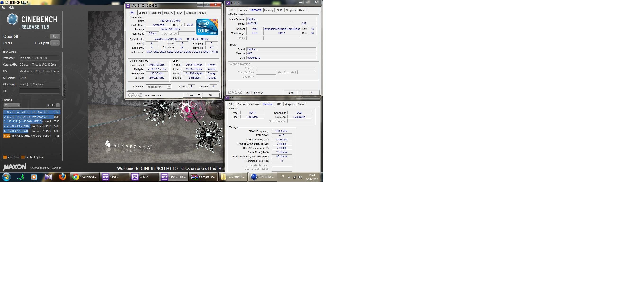Run the CPU benchmark
This screenshot has height=297, width=644.
(55, 43)
